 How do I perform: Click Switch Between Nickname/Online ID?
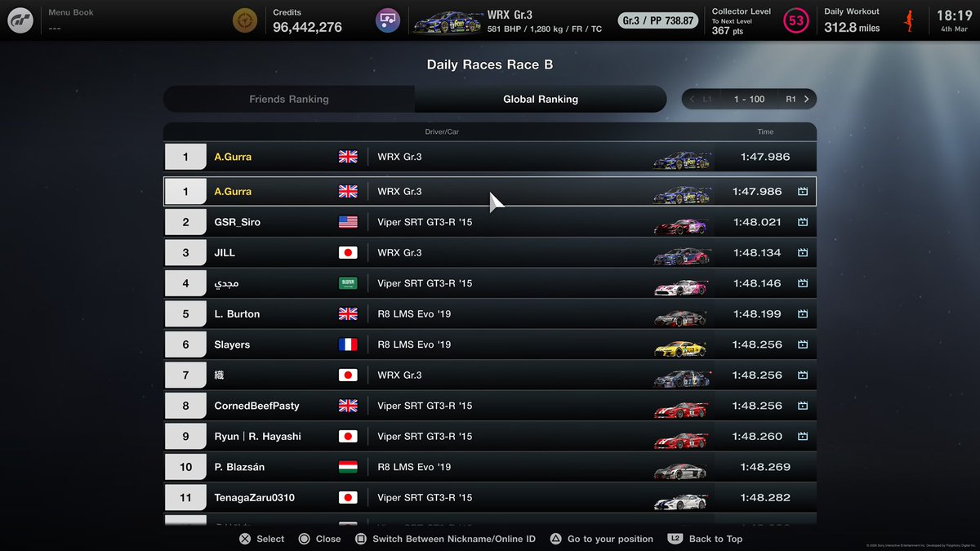click(x=445, y=539)
